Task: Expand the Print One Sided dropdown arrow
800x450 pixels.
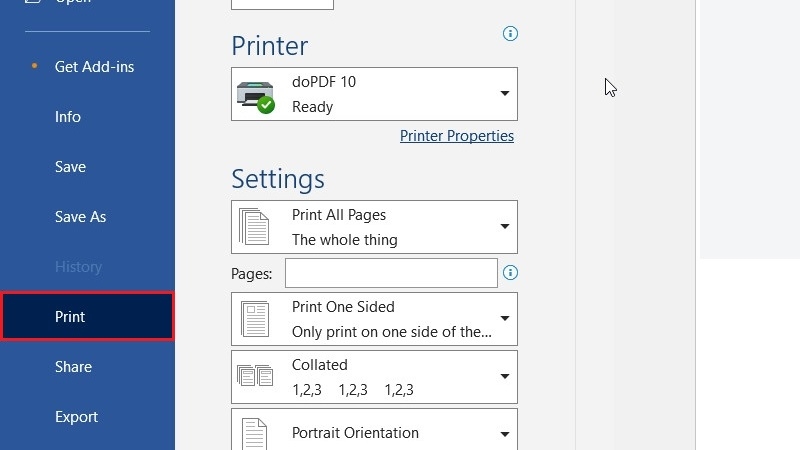Action: pos(505,318)
